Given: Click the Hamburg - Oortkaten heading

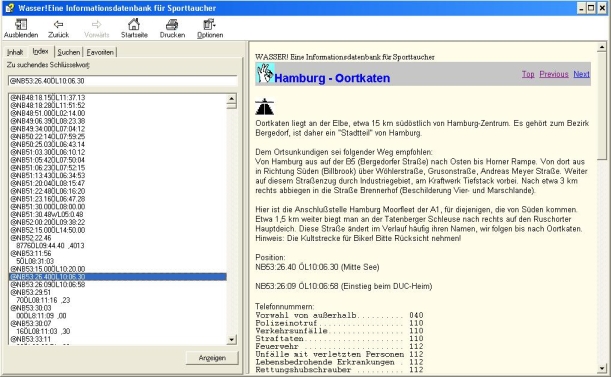Looking at the screenshot, I should point(332,78).
